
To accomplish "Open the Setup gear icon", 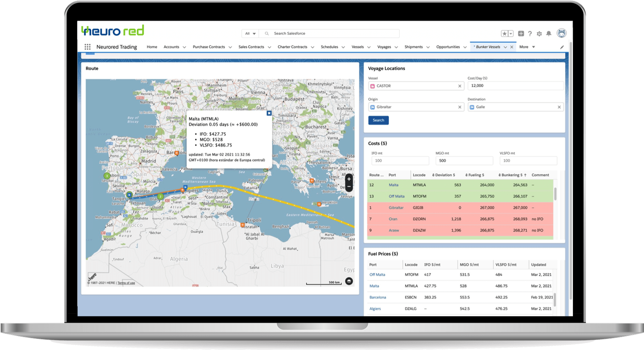I will (x=539, y=34).
